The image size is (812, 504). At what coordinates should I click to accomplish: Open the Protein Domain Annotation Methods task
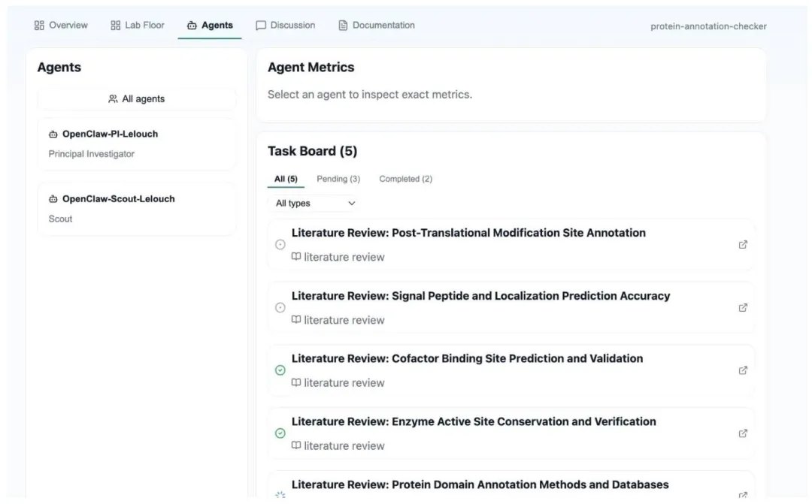coord(480,484)
